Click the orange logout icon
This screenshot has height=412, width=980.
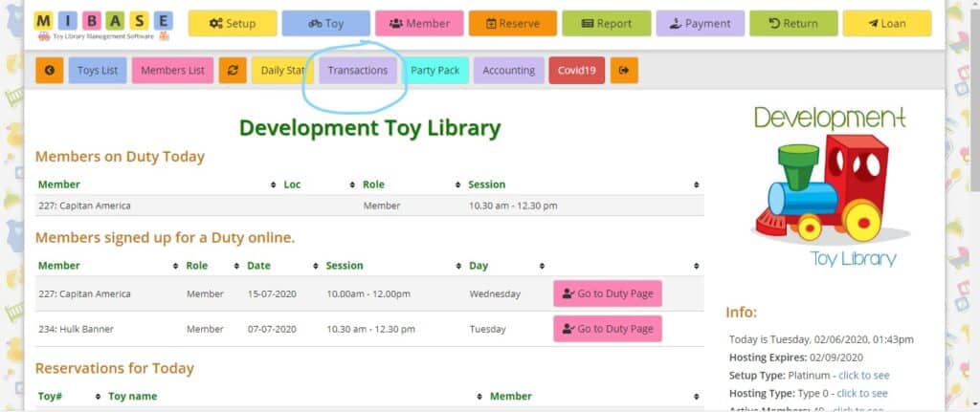coord(624,71)
